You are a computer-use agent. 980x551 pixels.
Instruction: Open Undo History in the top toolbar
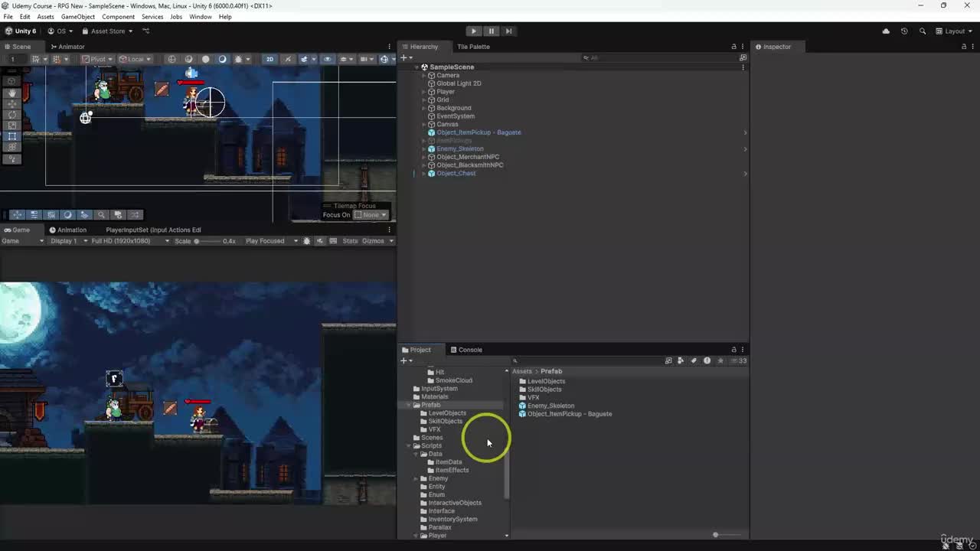click(904, 31)
